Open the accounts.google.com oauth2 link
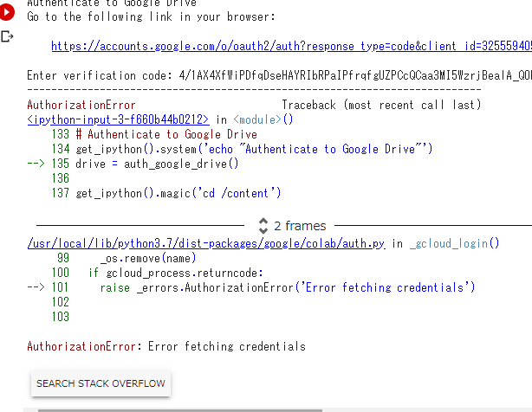Image resolution: width=532 pixels, height=412 pixels. [x=291, y=46]
